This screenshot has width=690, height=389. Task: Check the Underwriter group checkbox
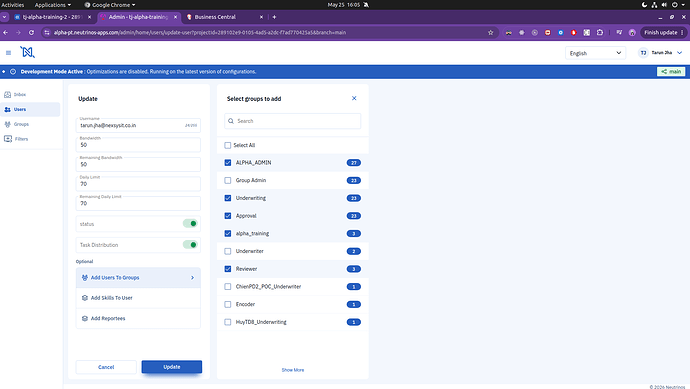coord(228,251)
